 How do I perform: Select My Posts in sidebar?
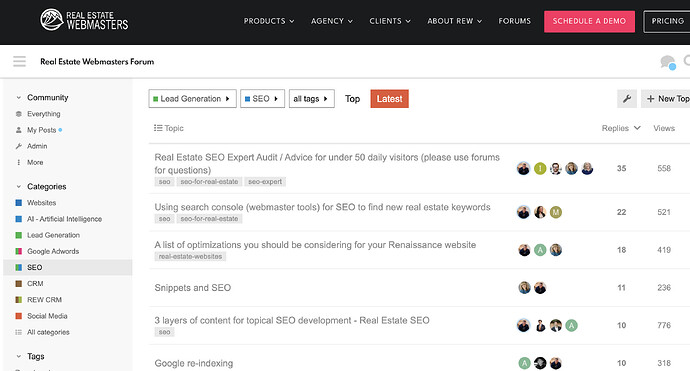tap(41, 130)
